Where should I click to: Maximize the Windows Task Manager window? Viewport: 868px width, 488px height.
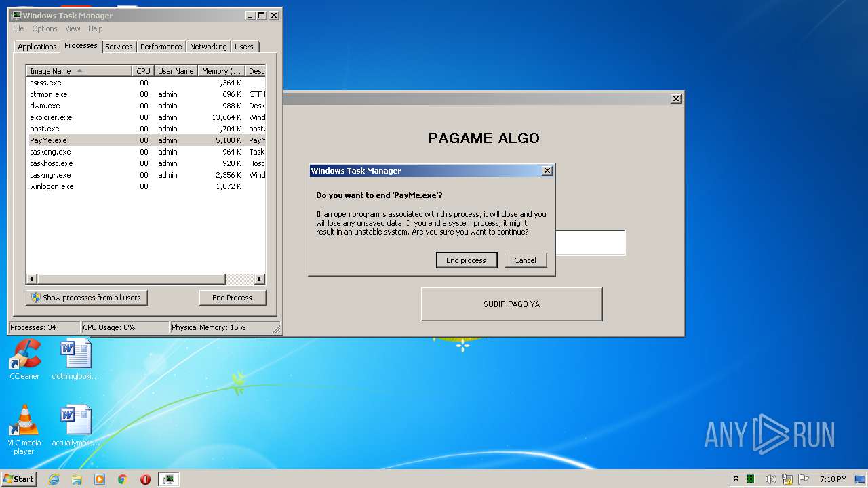pyautogui.click(x=262, y=15)
